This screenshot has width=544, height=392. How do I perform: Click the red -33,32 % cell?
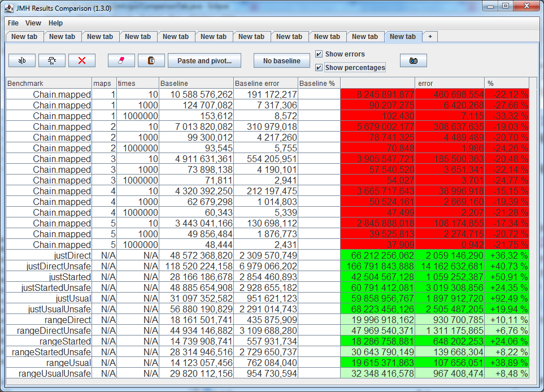(x=507, y=116)
